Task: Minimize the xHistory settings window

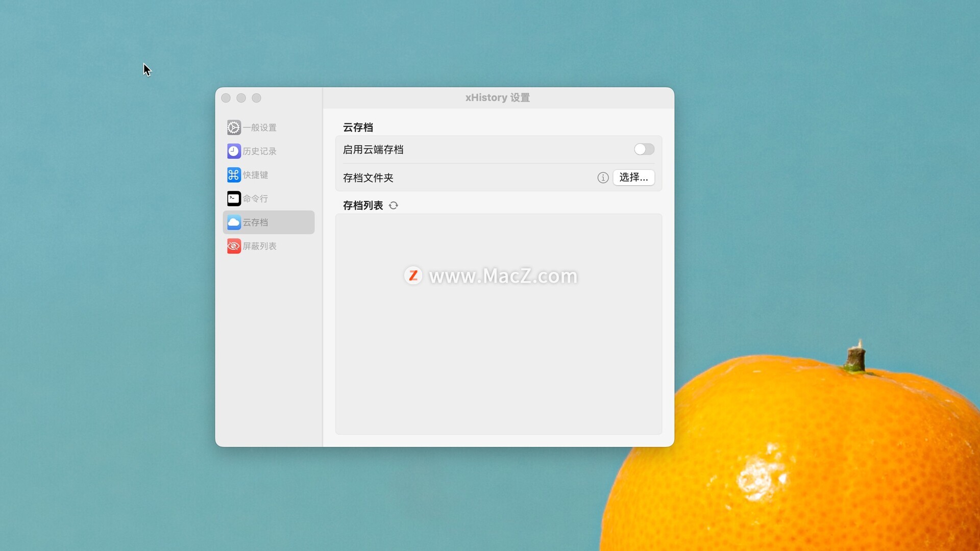Action: coord(241,98)
